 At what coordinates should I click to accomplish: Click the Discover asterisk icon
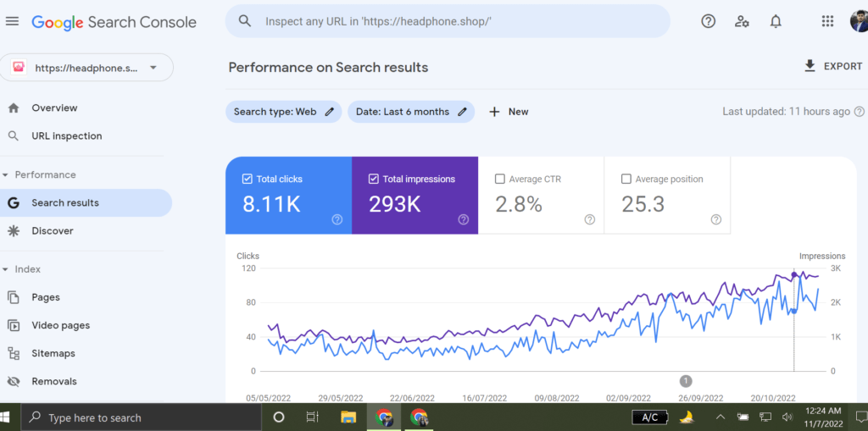coord(14,230)
